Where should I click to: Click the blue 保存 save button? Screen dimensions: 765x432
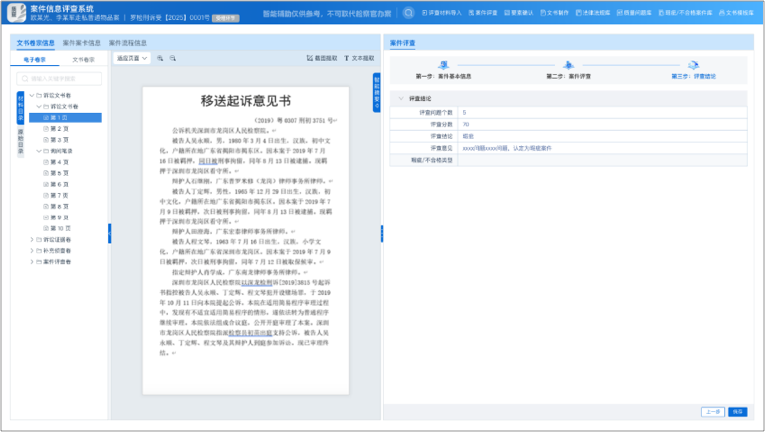pos(738,411)
